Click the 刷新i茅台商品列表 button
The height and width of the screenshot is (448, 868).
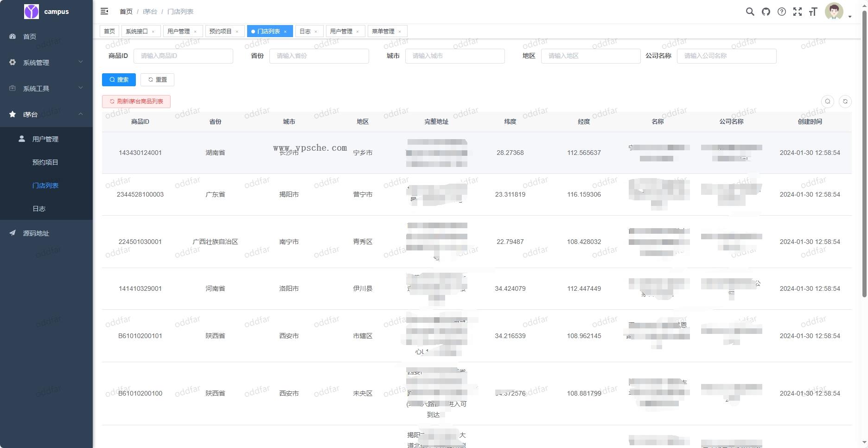pos(136,101)
